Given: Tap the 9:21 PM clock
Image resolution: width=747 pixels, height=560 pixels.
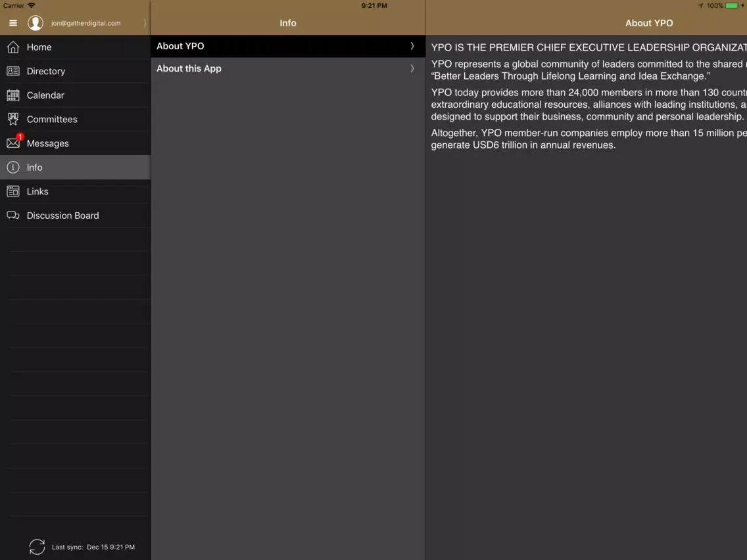Looking at the screenshot, I should click(x=374, y=6).
